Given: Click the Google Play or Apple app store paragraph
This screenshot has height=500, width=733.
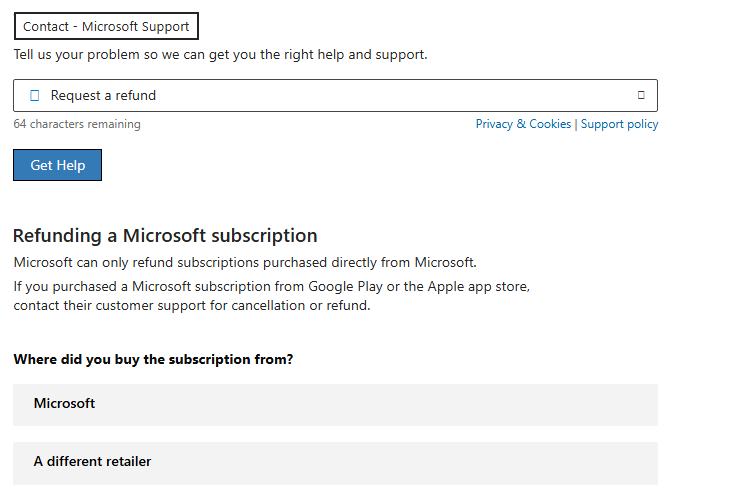Looking at the screenshot, I should click(271, 295).
